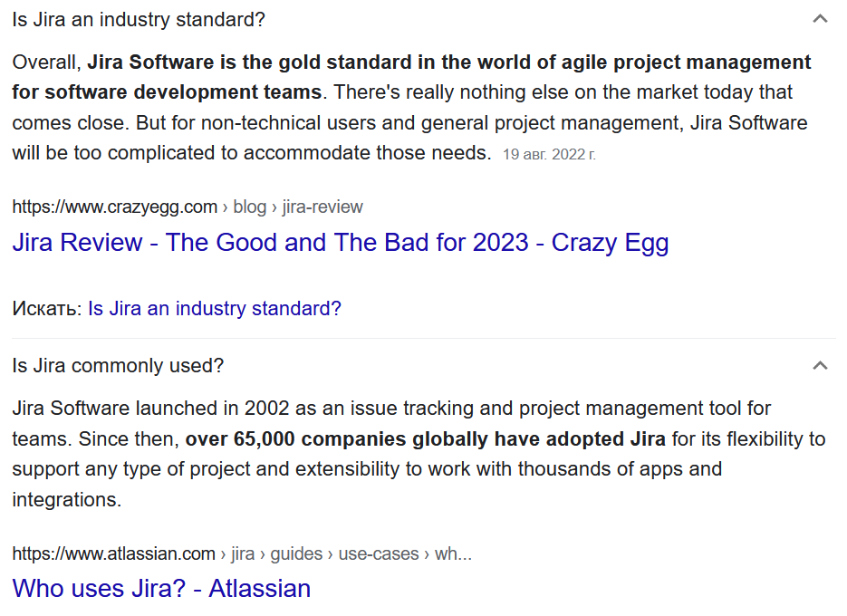This screenshot has height=616, width=847.
Task: Click the "Искать:" label
Action: (47, 308)
